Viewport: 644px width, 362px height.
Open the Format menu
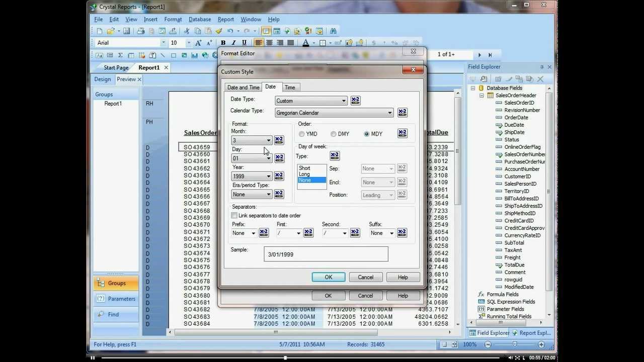click(173, 20)
